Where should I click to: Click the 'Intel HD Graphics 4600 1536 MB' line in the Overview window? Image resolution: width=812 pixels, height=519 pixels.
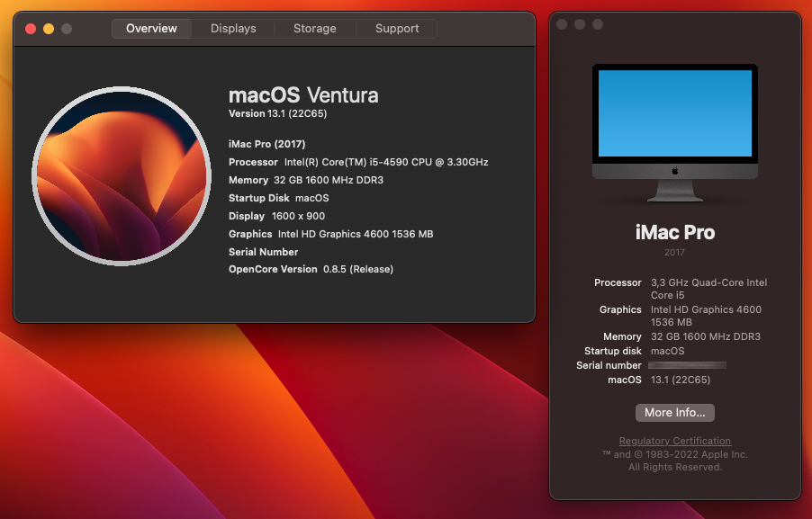356,234
